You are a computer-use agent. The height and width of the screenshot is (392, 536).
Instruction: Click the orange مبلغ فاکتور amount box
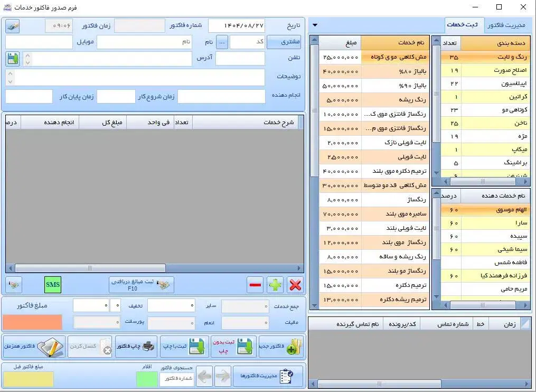point(32,322)
